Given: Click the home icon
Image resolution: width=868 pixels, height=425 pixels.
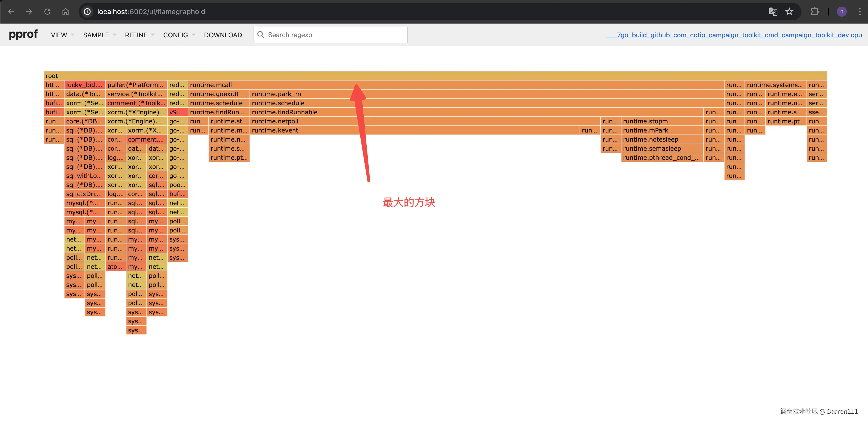Looking at the screenshot, I should click(65, 11).
